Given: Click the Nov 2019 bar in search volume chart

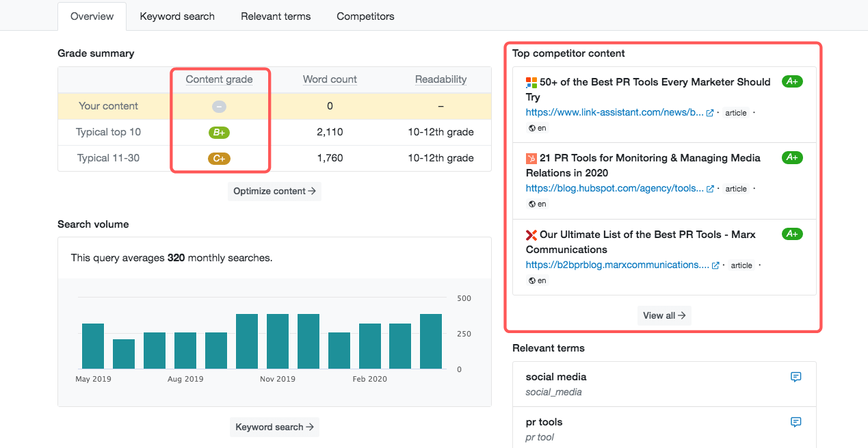Looking at the screenshot, I should [x=278, y=342].
